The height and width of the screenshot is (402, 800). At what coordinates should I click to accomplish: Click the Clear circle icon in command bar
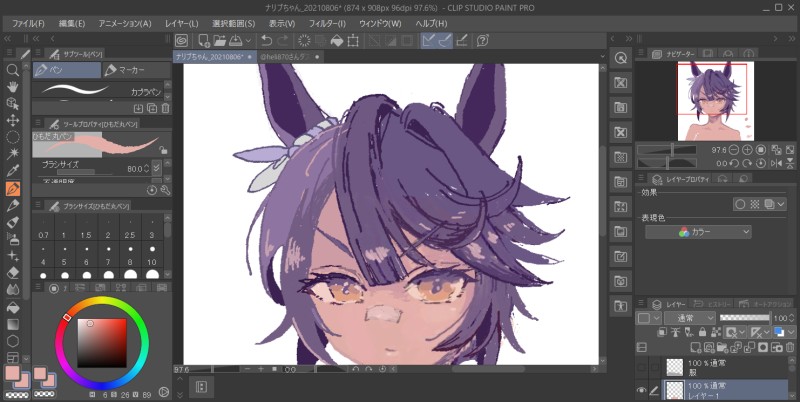tap(305, 41)
